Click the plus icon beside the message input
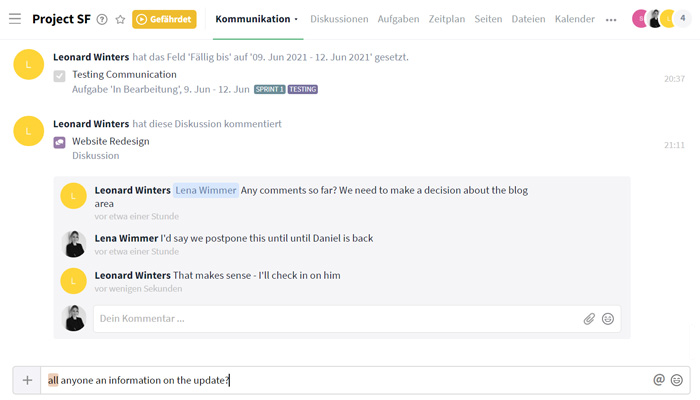Screen dimensions: 700x400 click(x=27, y=380)
